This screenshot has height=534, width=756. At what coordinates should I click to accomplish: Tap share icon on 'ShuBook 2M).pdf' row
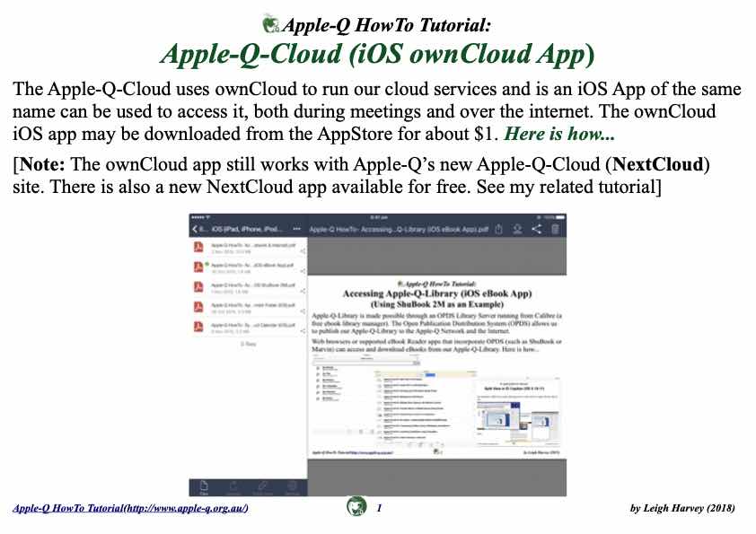[303, 291]
